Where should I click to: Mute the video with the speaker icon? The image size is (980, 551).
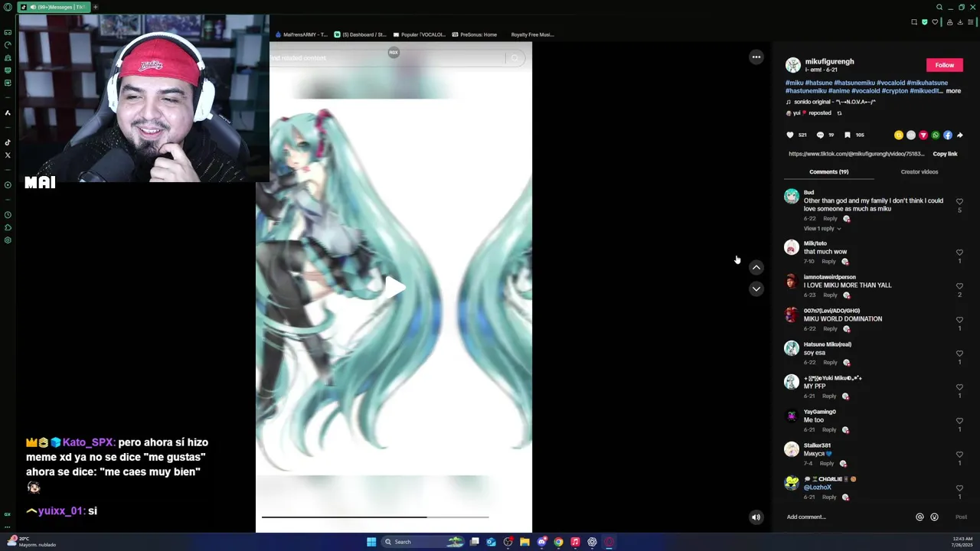click(x=756, y=517)
